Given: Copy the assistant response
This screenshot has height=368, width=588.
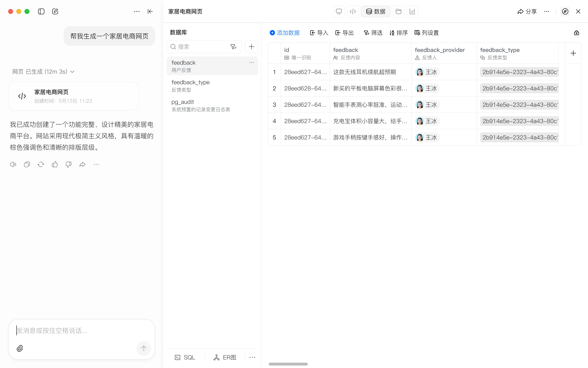Looking at the screenshot, I should (x=27, y=165).
